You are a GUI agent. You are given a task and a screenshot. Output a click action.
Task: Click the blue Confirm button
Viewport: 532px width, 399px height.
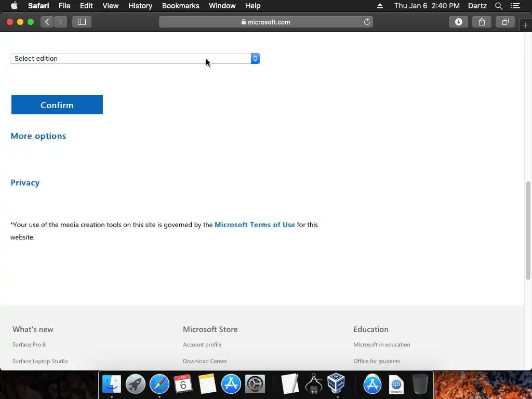(x=57, y=105)
